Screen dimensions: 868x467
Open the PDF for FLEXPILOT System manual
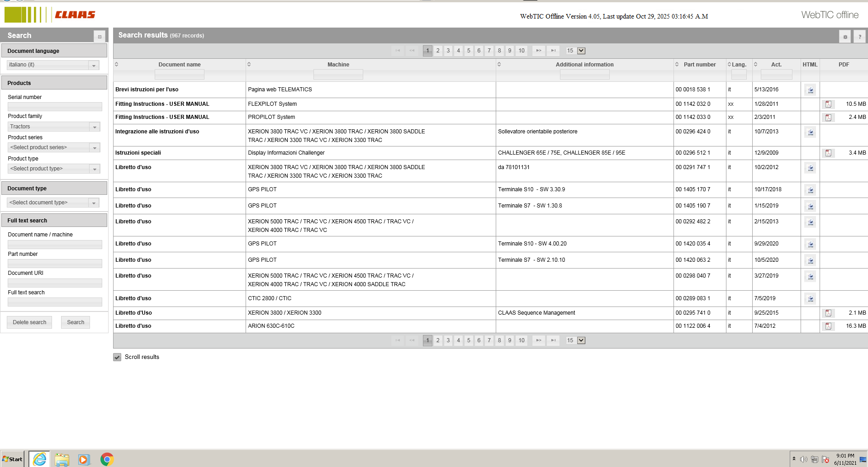[x=828, y=104]
